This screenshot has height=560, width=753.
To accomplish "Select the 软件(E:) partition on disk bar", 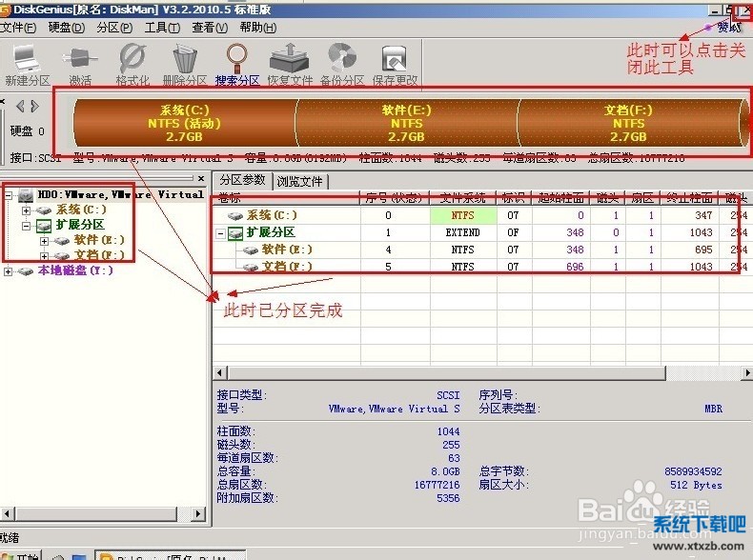I will pos(406,123).
